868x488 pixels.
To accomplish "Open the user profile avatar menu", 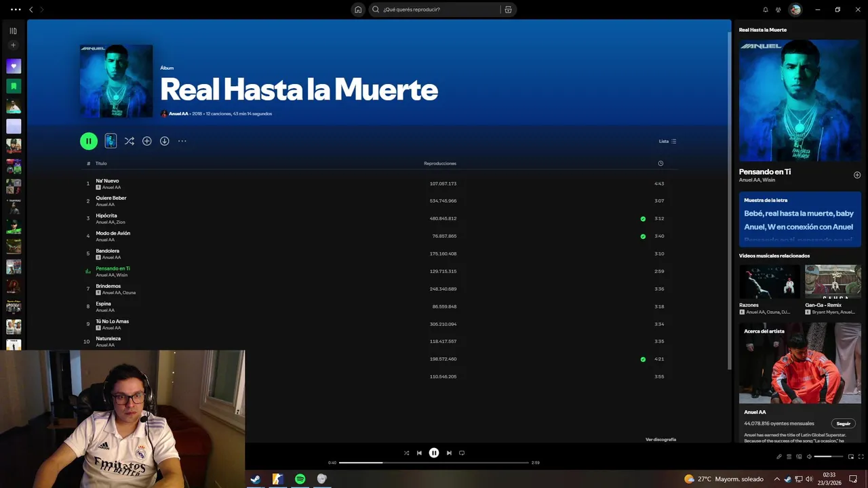I will pyautogui.click(x=795, y=9).
